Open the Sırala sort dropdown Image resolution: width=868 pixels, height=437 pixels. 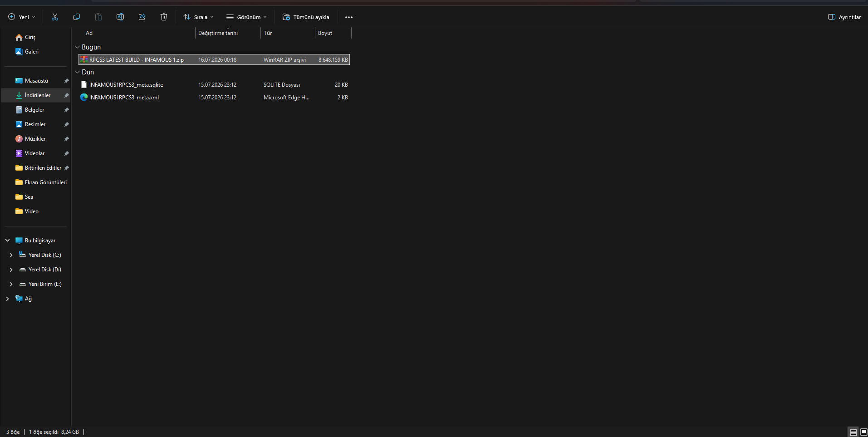198,17
